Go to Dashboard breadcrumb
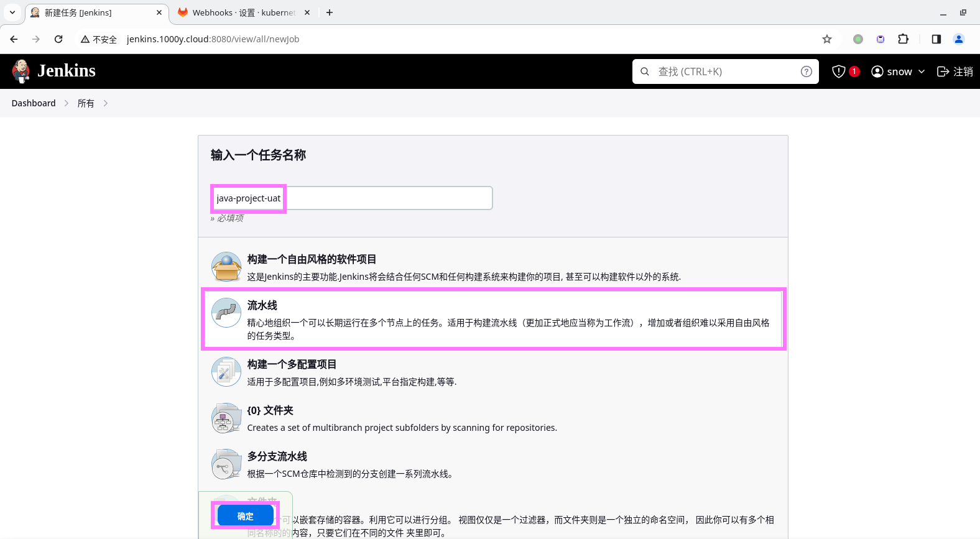 (x=34, y=103)
